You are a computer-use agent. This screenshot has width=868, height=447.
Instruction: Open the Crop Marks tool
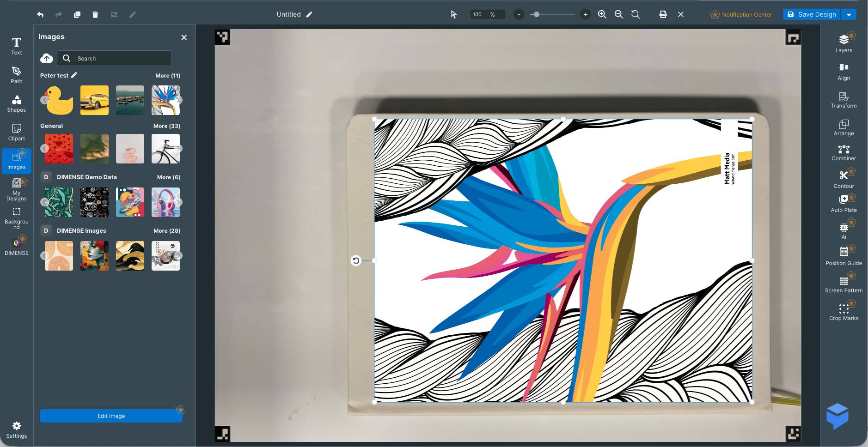click(844, 312)
